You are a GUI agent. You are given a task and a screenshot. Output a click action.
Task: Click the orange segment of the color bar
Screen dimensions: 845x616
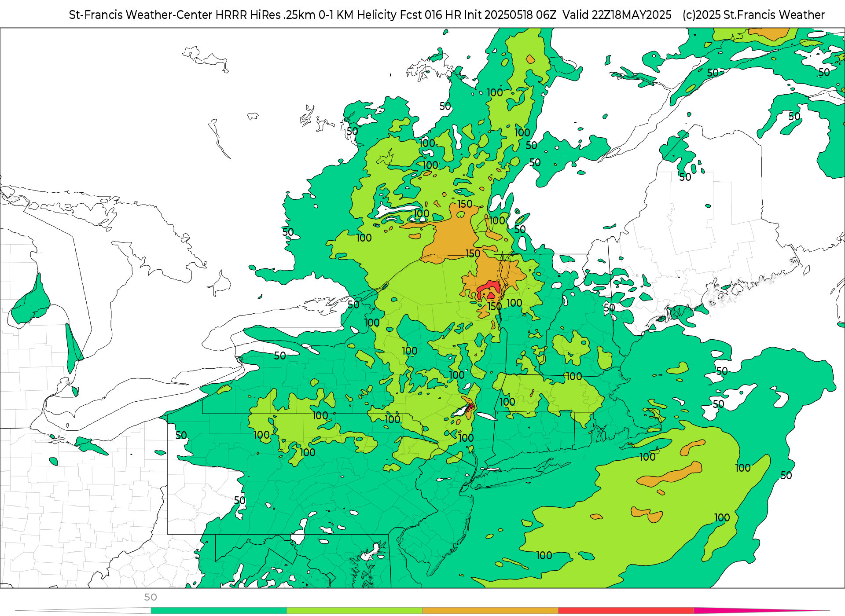click(490, 610)
